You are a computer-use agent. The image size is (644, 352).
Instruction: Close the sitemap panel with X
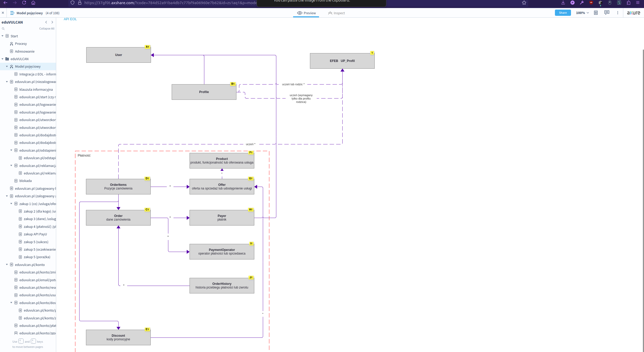tap(3, 13)
